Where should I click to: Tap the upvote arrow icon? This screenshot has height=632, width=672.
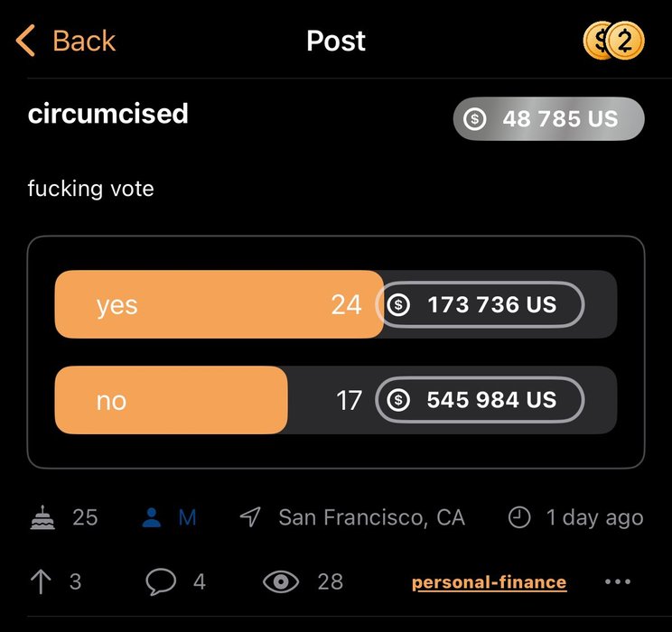(41, 582)
